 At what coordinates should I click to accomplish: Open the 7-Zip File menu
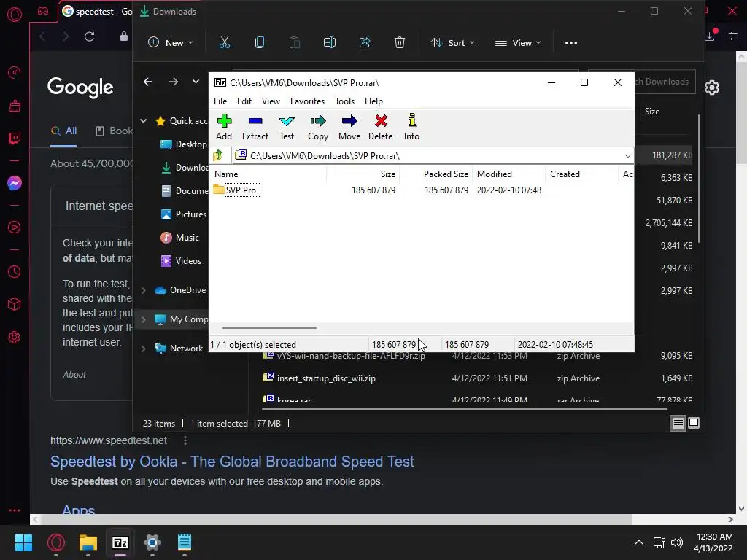[220, 101]
